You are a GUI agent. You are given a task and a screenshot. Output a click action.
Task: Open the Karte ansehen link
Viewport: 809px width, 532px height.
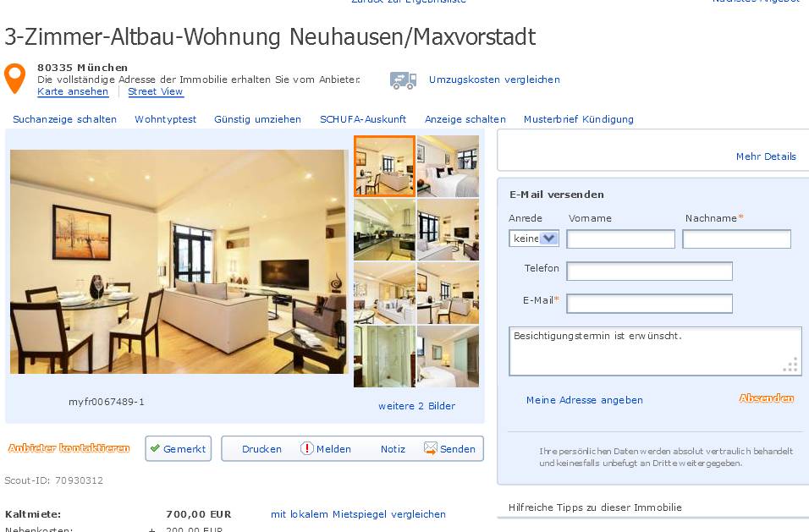pyautogui.click(x=73, y=91)
